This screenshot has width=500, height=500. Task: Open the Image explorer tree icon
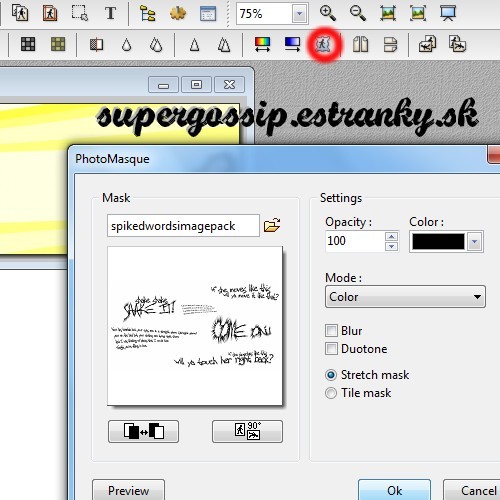click(147, 13)
